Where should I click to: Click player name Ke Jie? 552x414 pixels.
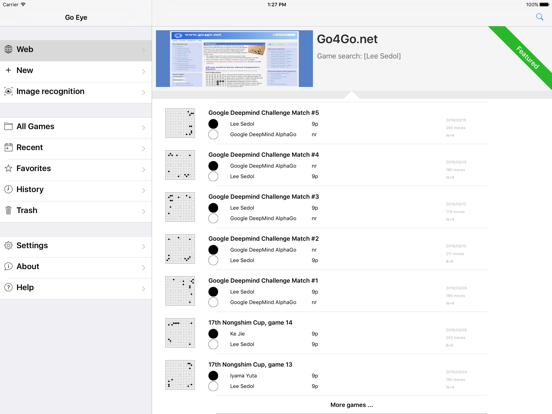(x=237, y=334)
